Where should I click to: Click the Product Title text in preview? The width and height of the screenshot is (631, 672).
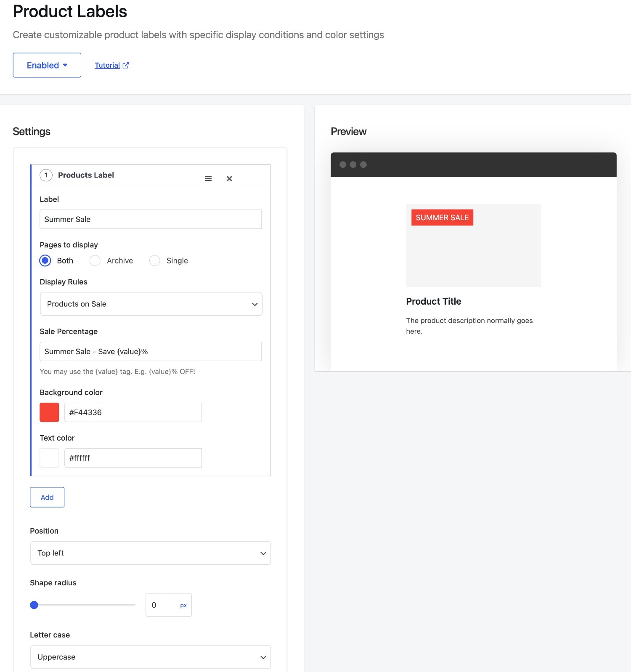pos(433,301)
